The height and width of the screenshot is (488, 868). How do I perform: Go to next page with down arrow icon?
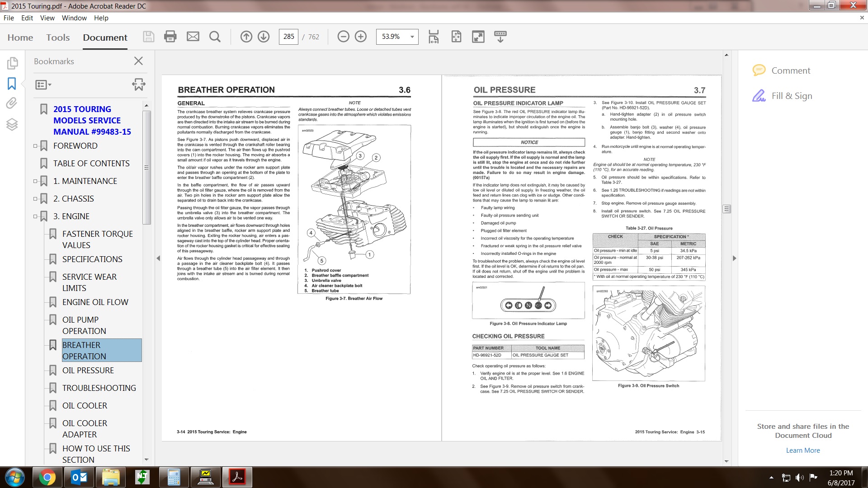pyautogui.click(x=264, y=37)
